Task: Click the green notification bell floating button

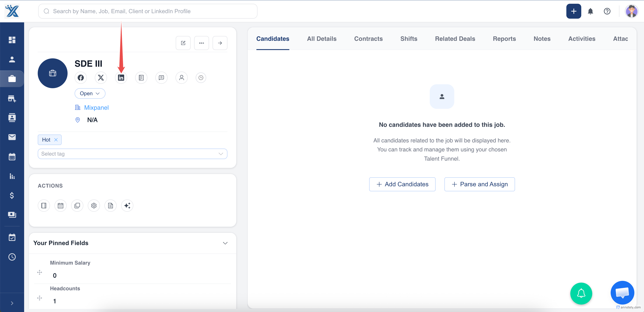Action: click(581, 293)
